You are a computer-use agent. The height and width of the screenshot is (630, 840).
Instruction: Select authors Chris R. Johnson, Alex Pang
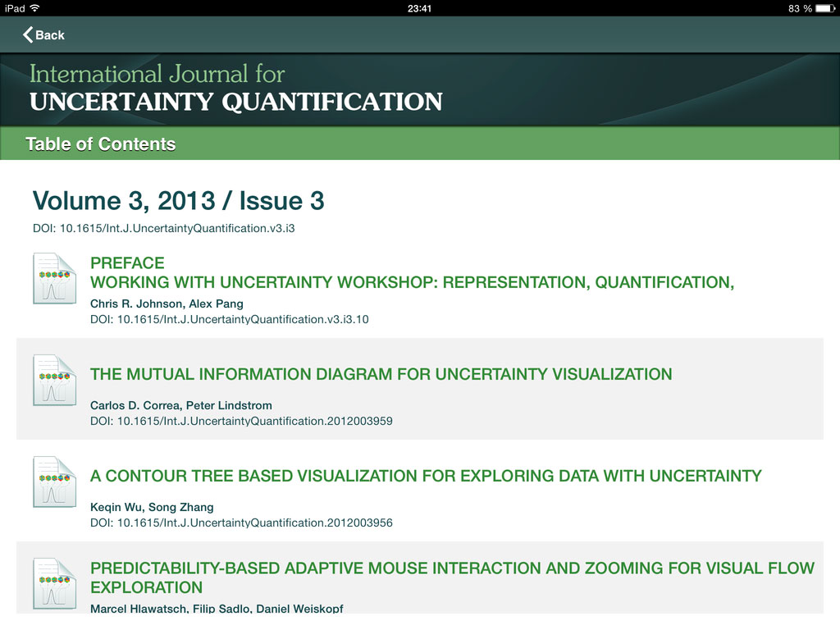tap(167, 304)
